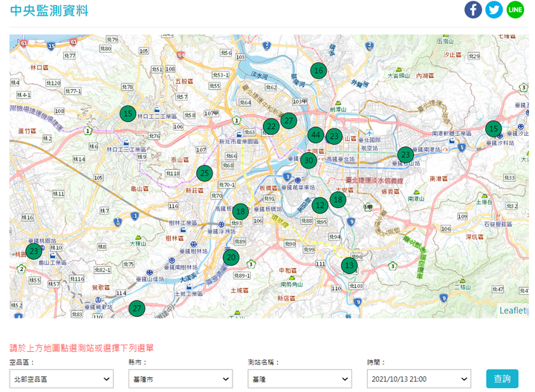Click the 查詢 query button
Screen dimensions: 535x392
click(502, 379)
